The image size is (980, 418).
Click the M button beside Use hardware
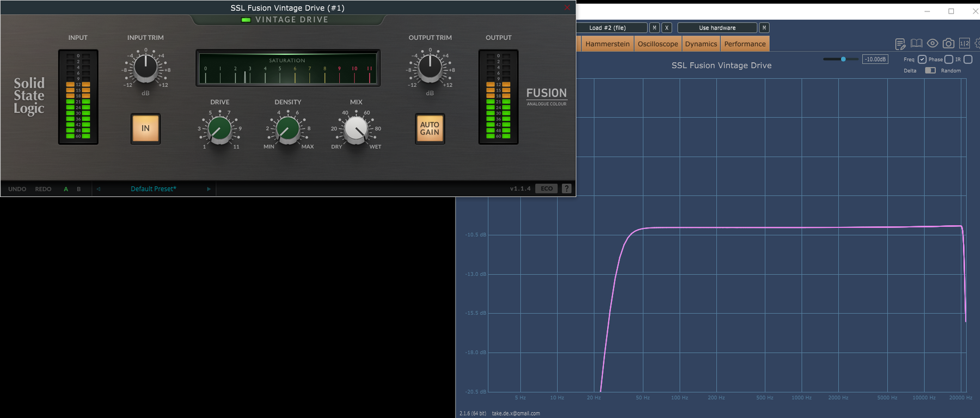764,28
